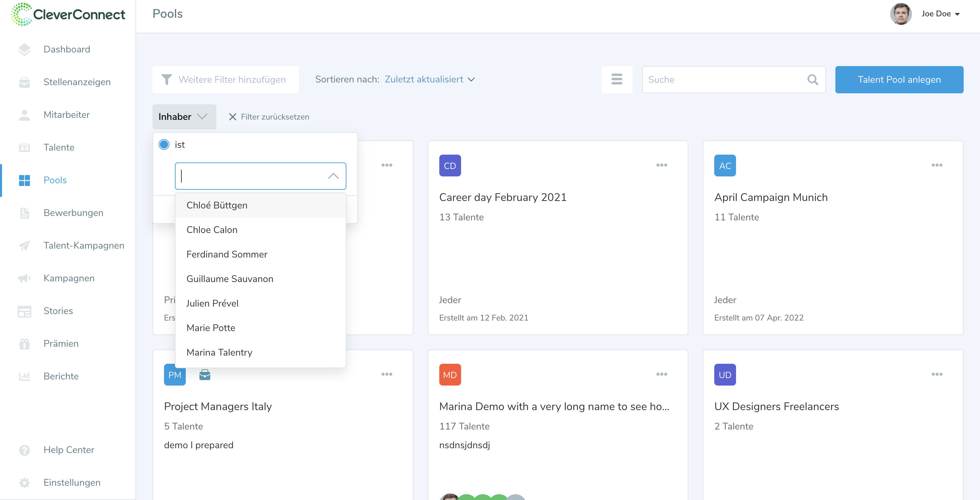Viewport: 980px width, 500px height.
Task: Click the MD avatar of Marina Demo pool
Action: pos(450,375)
